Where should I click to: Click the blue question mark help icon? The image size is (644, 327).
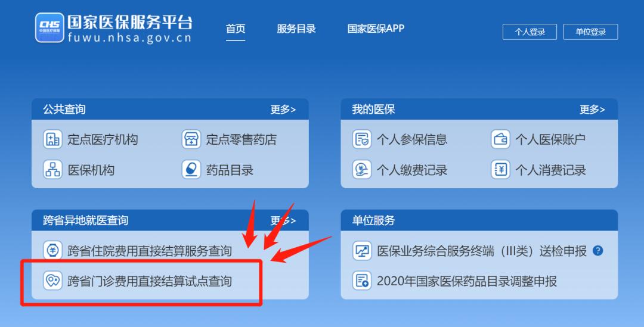[x=598, y=250]
